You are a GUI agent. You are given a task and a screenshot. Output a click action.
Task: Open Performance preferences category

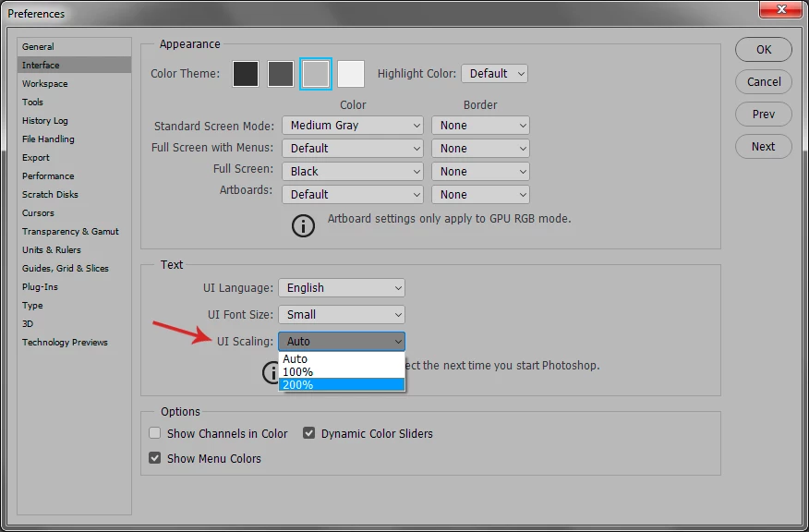pyautogui.click(x=74, y=176)
